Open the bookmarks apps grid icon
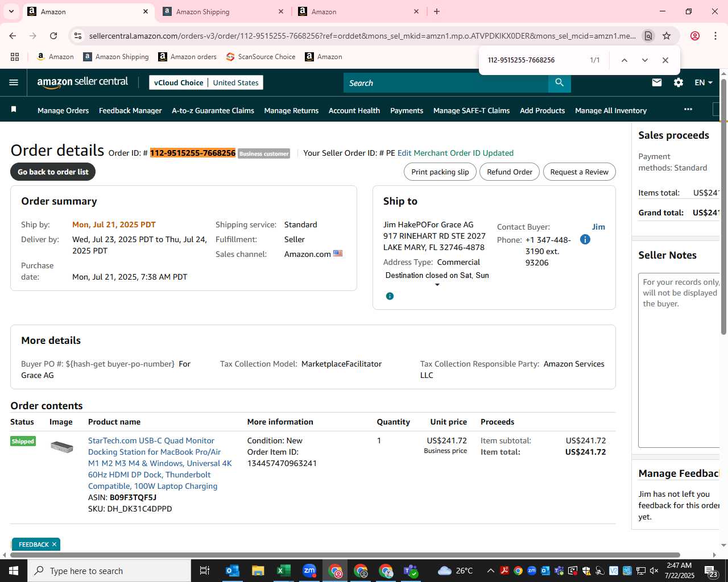The height and width of the screenshot is (582, 728). click(x=15, y=57)
